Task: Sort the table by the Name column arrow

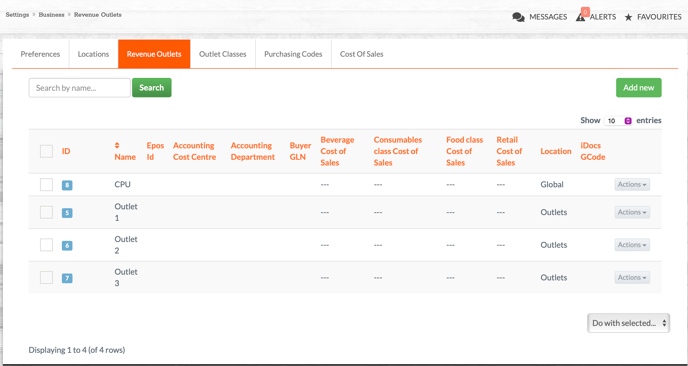Action: click(x=117, y=145)
